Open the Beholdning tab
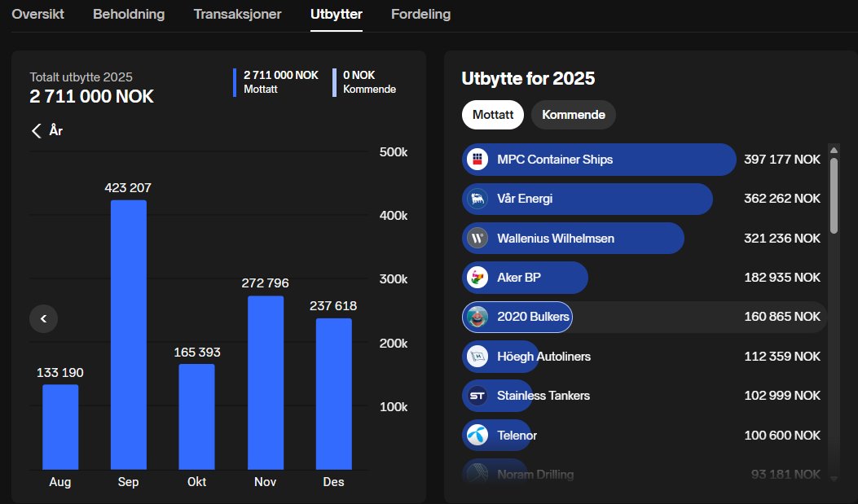This screenshot has width=858, height=504. tap(129, 14)
